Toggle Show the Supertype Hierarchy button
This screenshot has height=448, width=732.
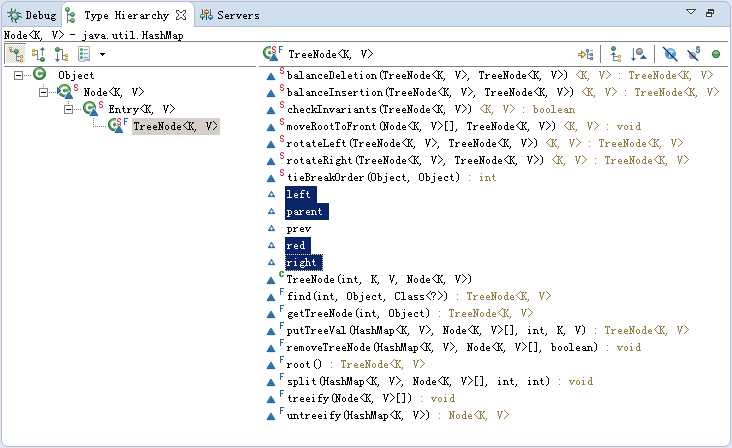click(x=38, y=55)
